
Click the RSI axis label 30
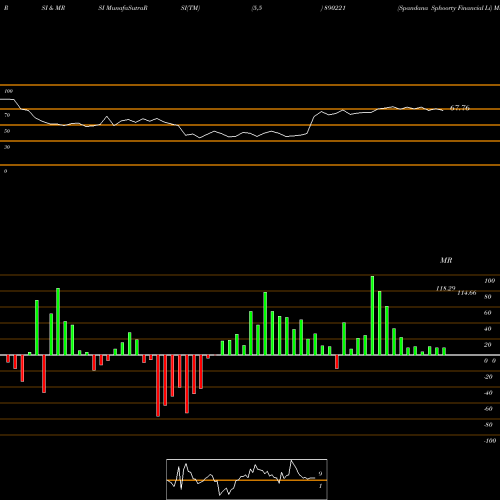(x=7, y=147)
